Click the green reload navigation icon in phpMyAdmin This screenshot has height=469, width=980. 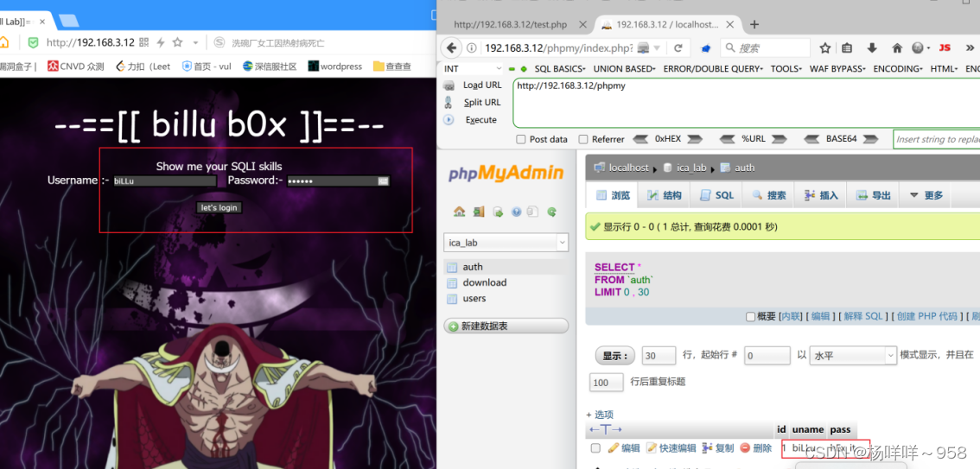(552, 212)
